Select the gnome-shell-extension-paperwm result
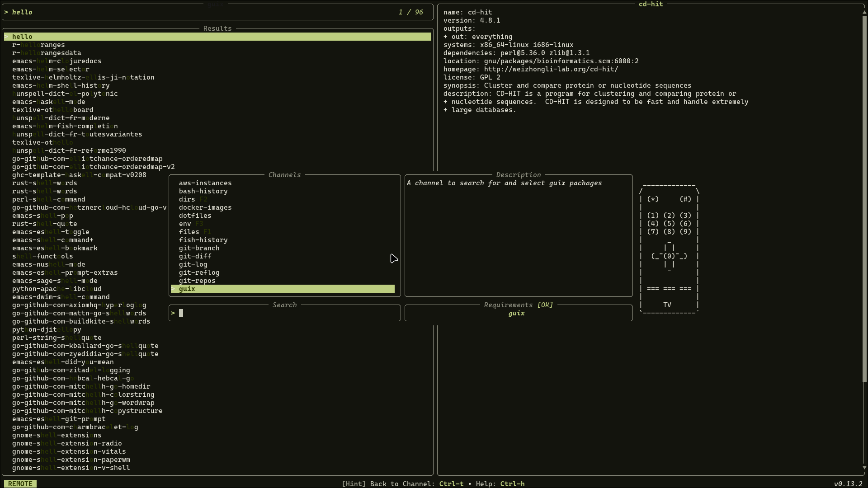The image size is (868, 488). (71, 460)
